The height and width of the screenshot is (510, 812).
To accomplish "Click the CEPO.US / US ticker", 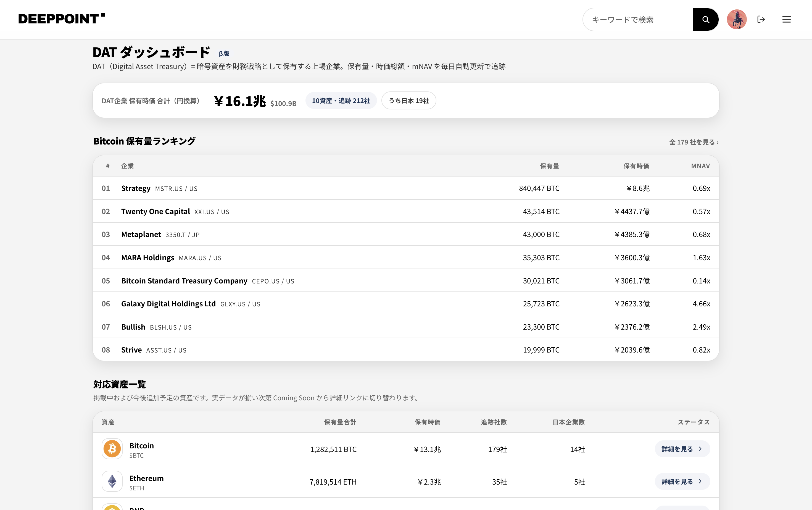I will [273, 281].
